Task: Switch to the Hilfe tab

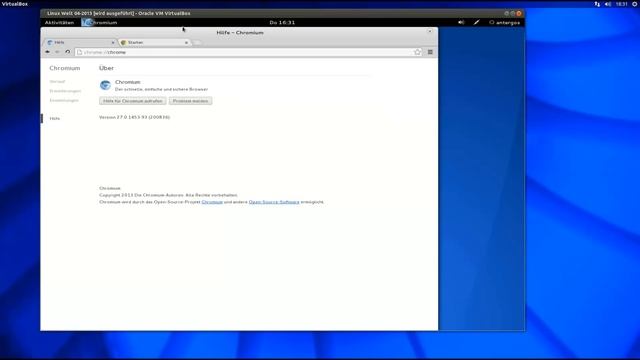Action: [x=80, y=42]
